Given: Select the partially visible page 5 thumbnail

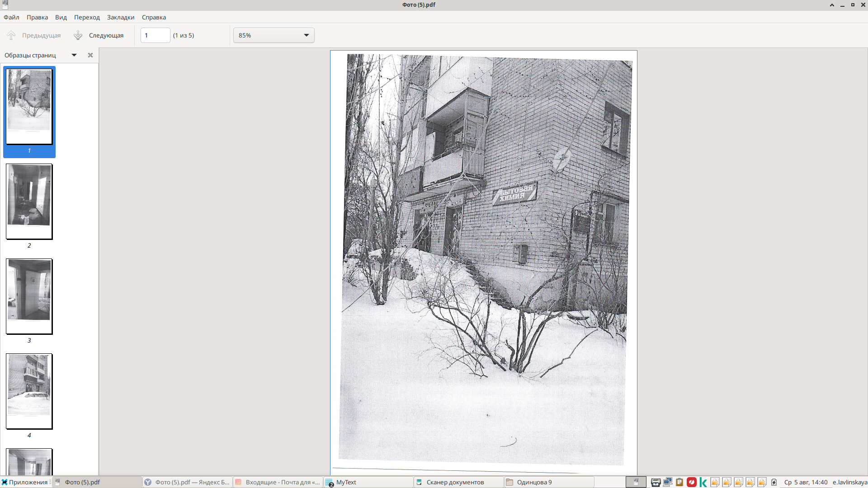Looking at the screenshot, I should coord(29,462).
